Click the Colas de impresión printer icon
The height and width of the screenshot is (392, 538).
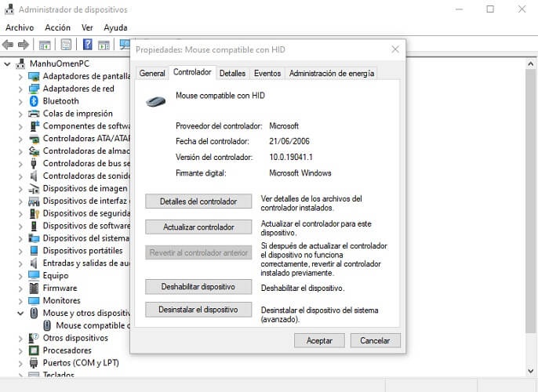click(x=34, y=114)
